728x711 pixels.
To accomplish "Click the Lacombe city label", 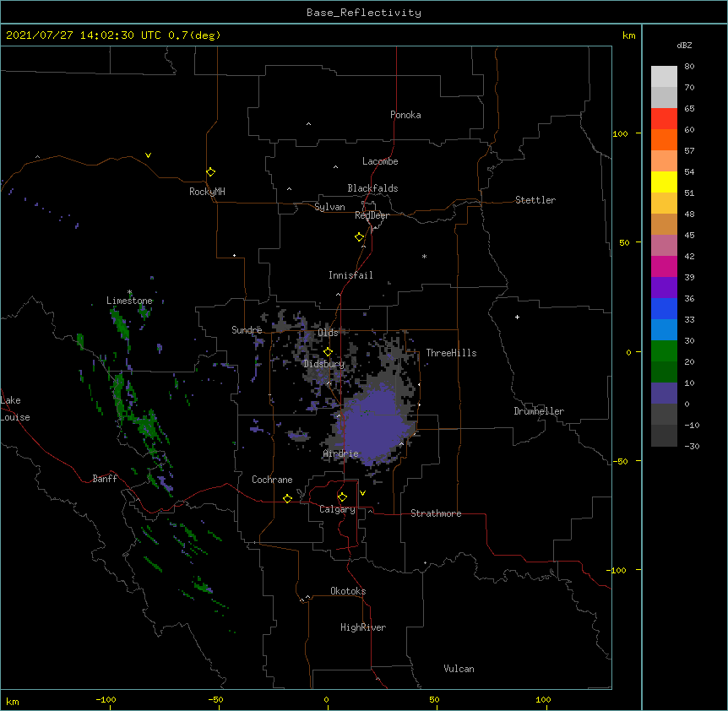I will pyautogui.click(x=380, y=161).
